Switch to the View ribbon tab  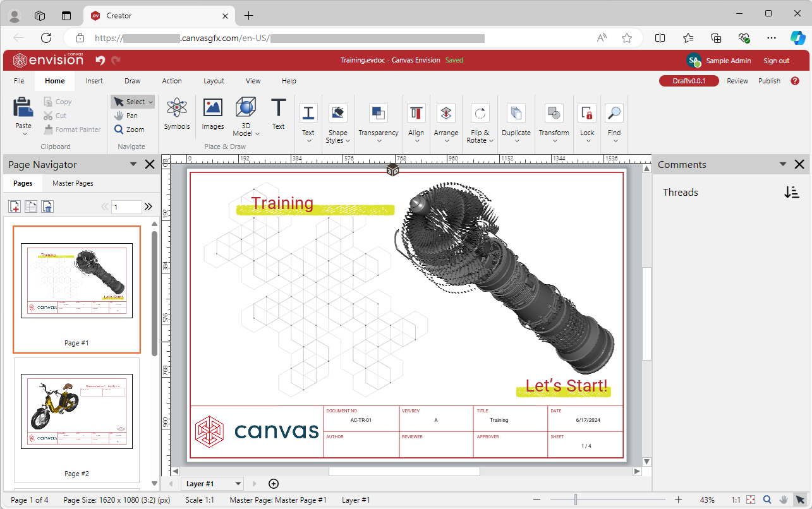pos(253,81)
